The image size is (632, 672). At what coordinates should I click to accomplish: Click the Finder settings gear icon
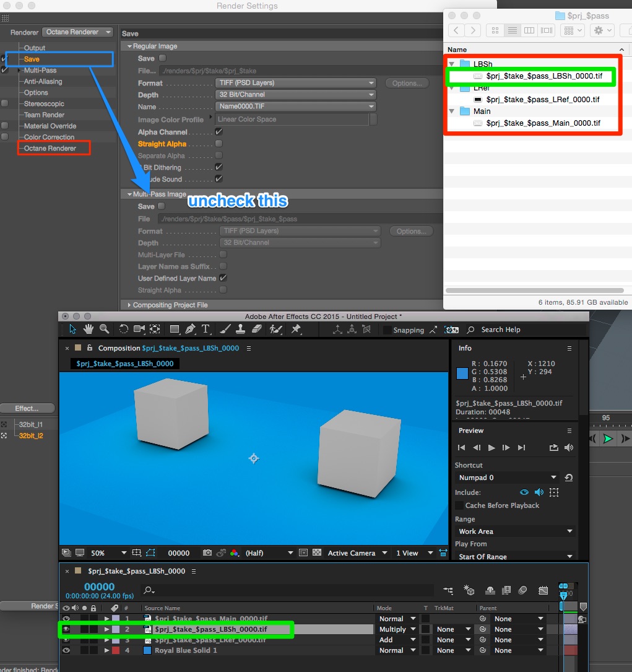click(x=602, y=30)
